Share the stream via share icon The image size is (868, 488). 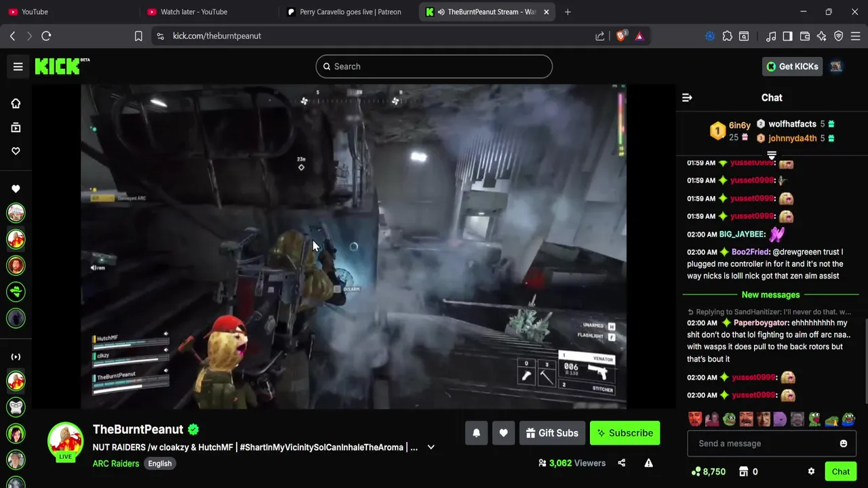[621, 463]
